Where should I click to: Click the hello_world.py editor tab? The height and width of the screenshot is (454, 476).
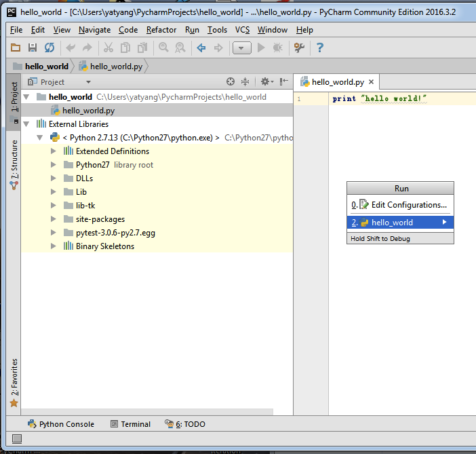pyautogui.click(x=338, y=82)
